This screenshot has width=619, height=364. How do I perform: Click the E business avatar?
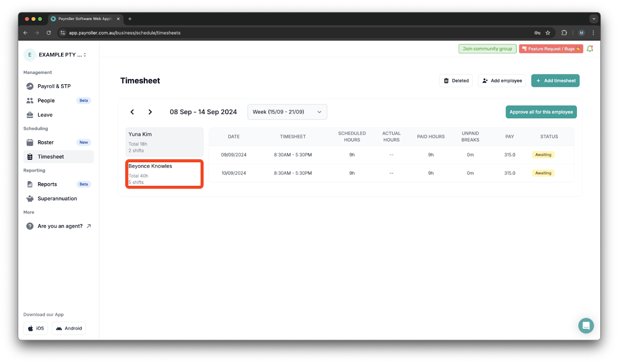30,55
